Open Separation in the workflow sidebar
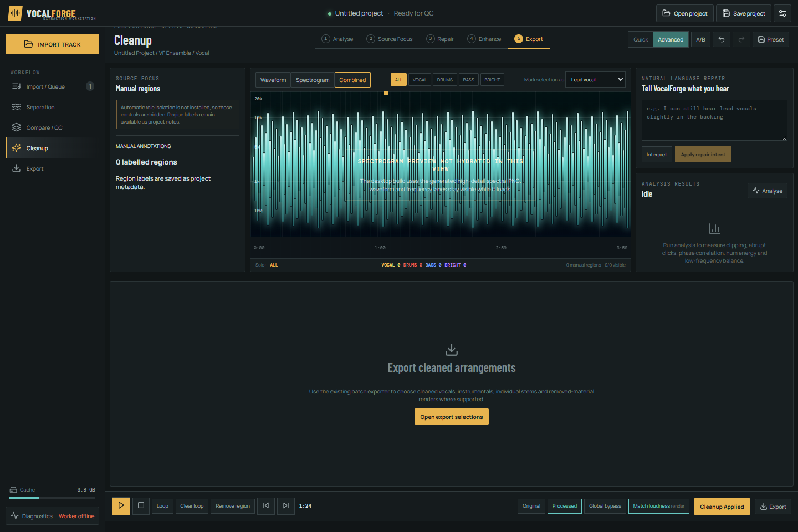 pos(53,107)
